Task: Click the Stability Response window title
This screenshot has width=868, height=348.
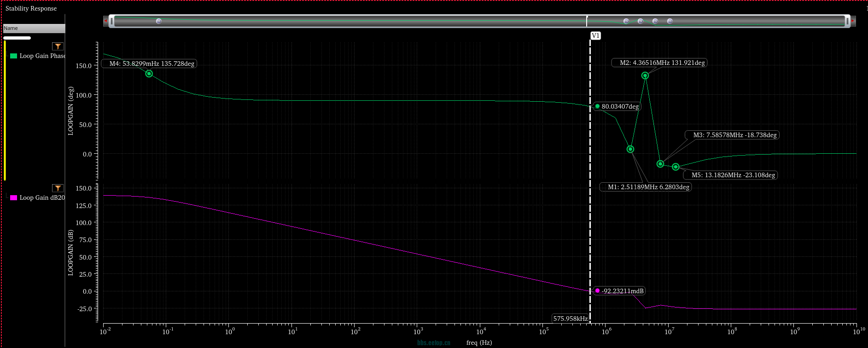Action: 31,8
